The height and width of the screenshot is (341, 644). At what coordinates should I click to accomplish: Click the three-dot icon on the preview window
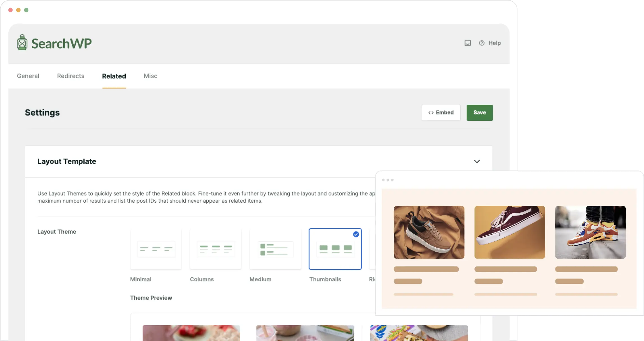(x=388, y=180)
